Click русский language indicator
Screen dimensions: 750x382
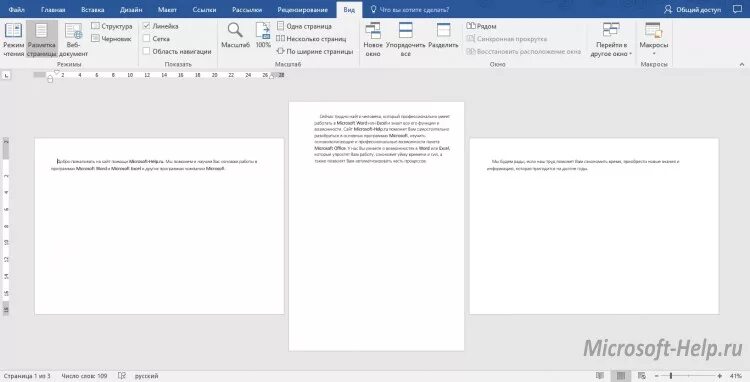click(146, 376)
